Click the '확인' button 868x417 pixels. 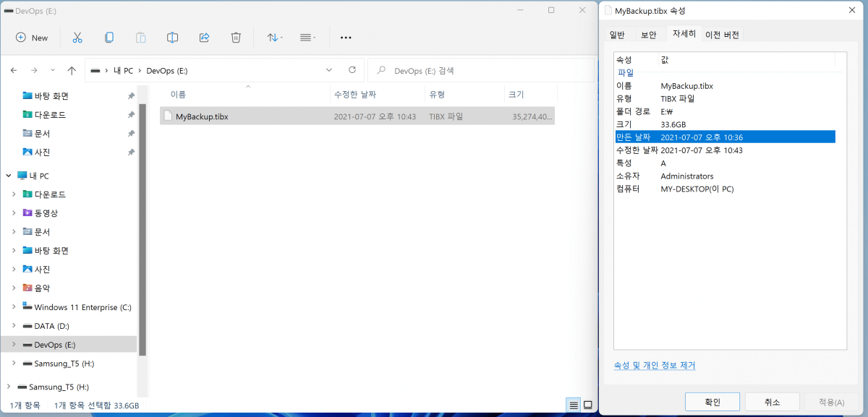coord(712,403)
